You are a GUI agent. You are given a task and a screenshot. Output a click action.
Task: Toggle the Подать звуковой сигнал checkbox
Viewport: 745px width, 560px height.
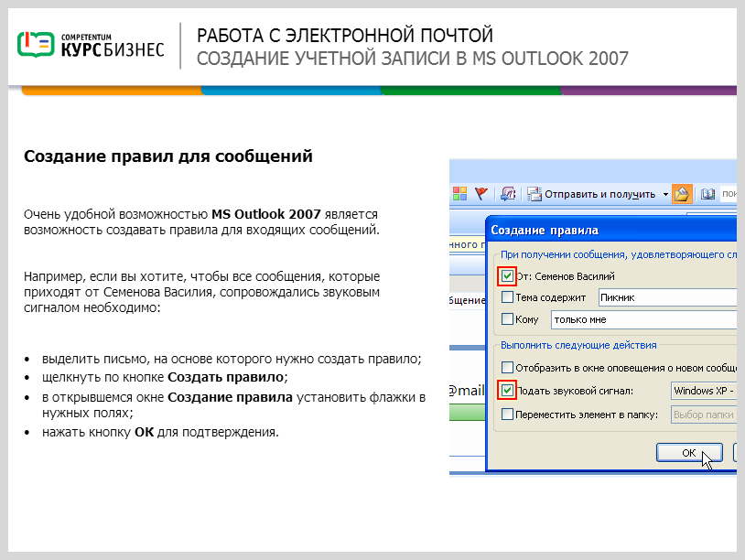[x=507, y=391]
